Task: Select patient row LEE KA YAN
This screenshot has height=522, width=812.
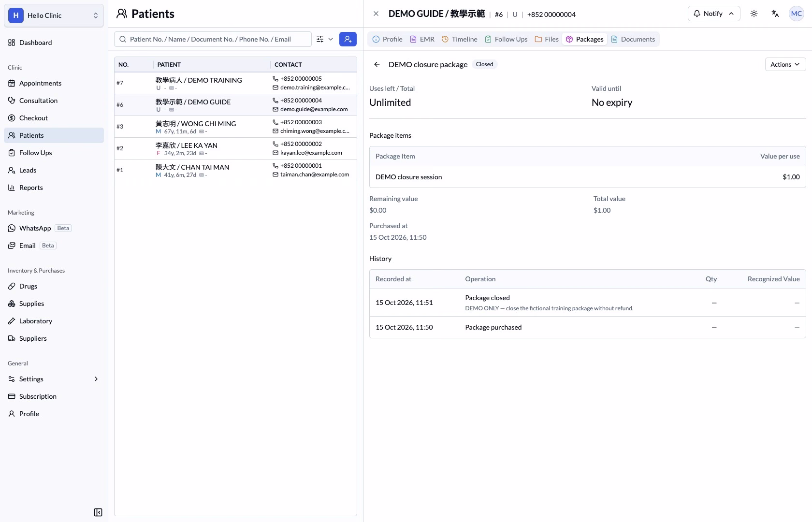Action: [x=235, y=148]
